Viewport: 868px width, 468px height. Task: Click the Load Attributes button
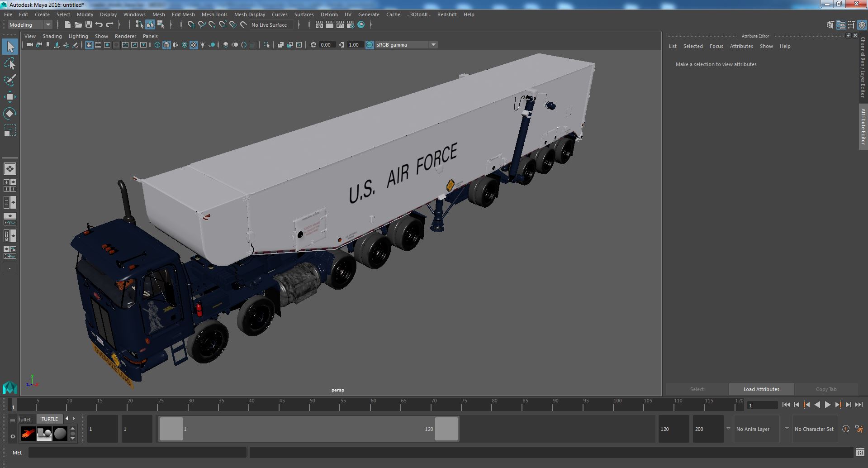point(761,389)
